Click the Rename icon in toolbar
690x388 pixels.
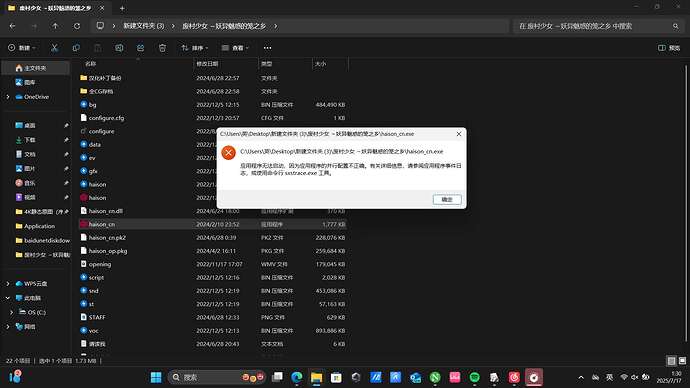click(119, 48)
